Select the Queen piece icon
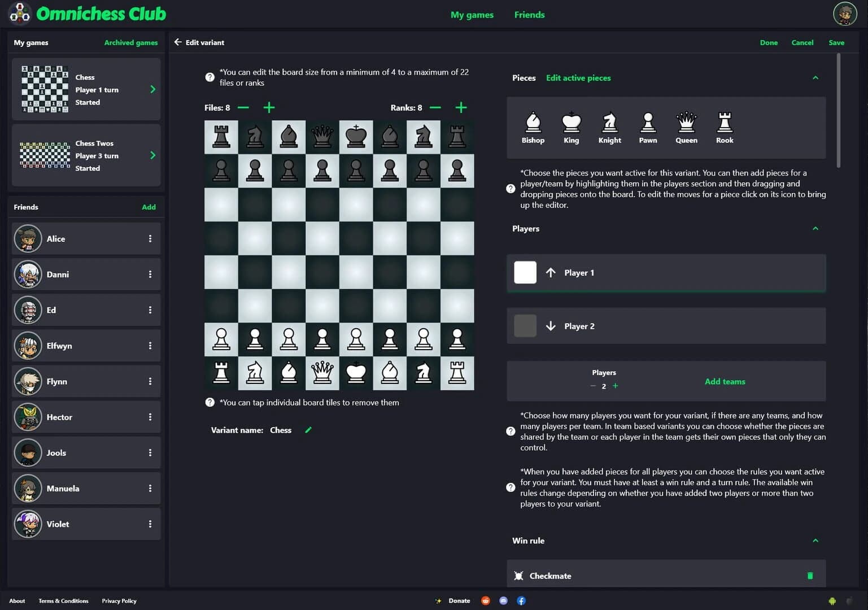Screen dimensions: 868x610 686,122
